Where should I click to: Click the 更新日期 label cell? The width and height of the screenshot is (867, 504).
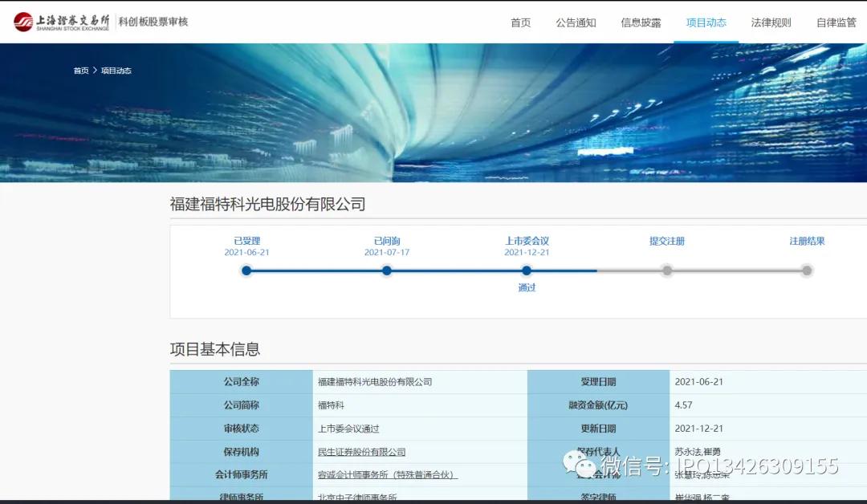pos(598,429)
